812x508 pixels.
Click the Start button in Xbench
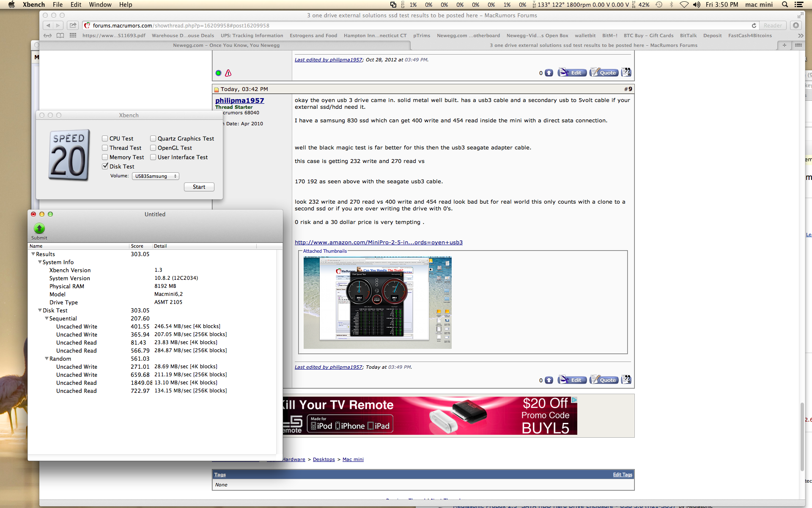199,187
